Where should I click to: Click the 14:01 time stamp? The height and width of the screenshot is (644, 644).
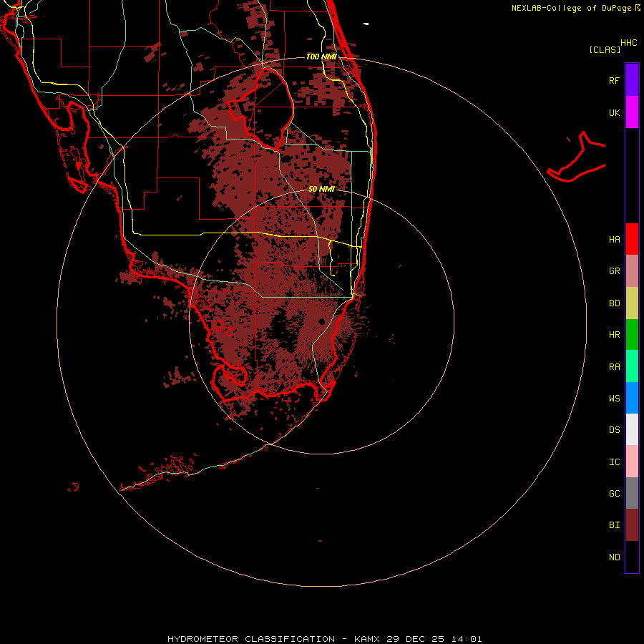(x=467, y=639)
